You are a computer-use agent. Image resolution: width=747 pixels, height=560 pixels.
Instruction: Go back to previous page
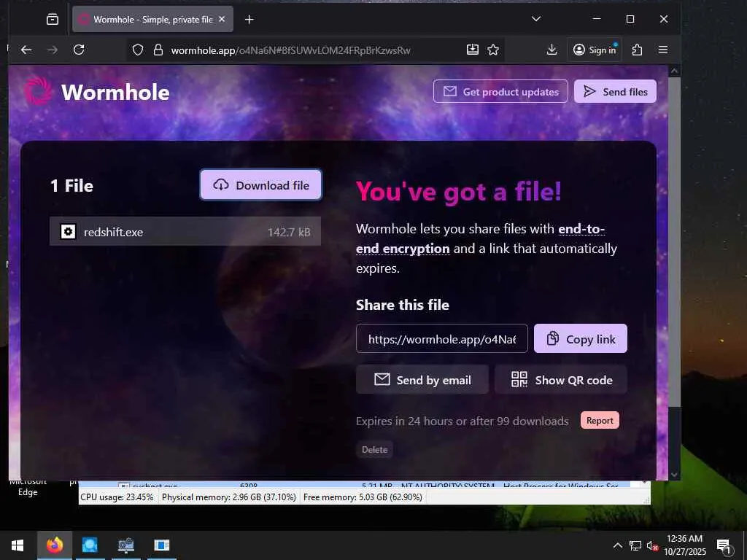pyautogui.click(x=26, y=50)
